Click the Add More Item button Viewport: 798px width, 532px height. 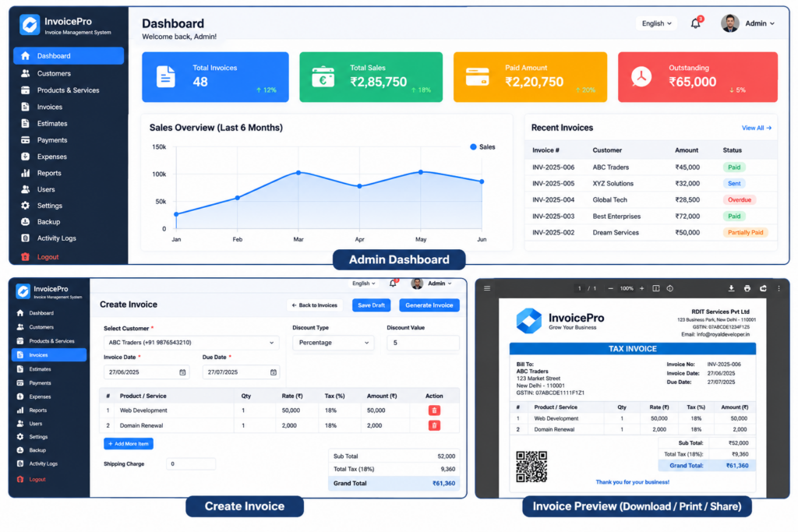click(129, 443)
